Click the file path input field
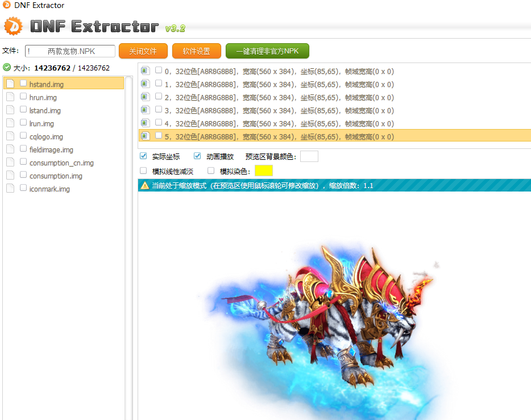The image size is (531, 420). click(x=70, y=51)
